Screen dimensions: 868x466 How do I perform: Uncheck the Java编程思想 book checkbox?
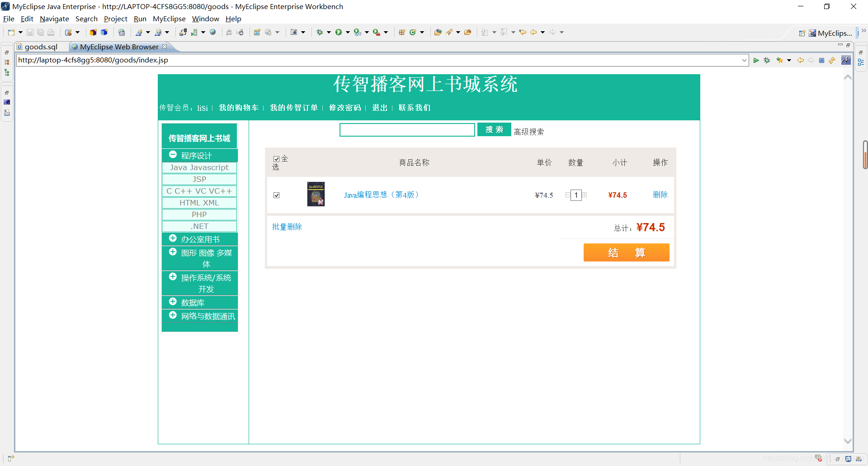[x=276, y=195]
